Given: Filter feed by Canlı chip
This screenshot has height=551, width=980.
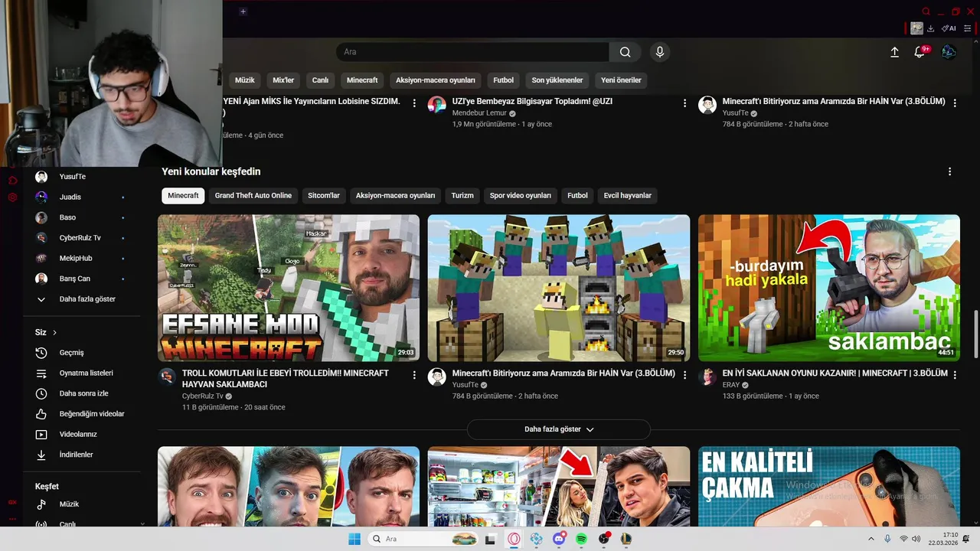Looking at the screenshot, I should pos(320,80).
